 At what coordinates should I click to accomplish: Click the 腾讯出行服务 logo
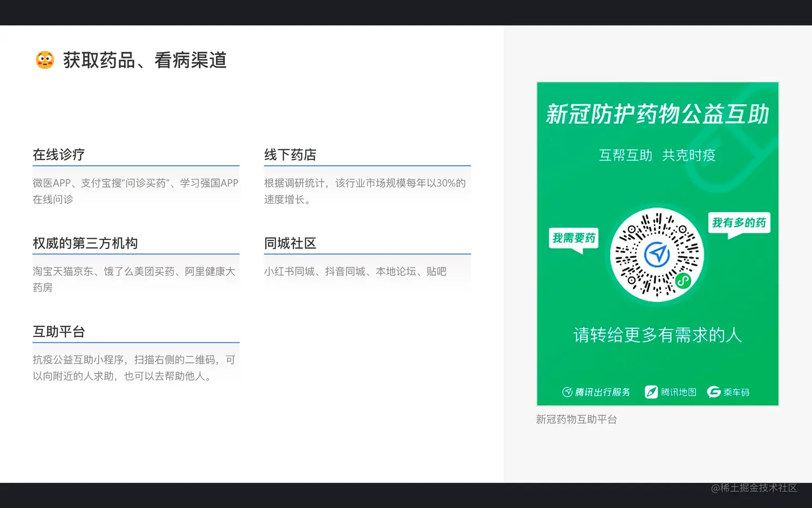tap(596, 392)
